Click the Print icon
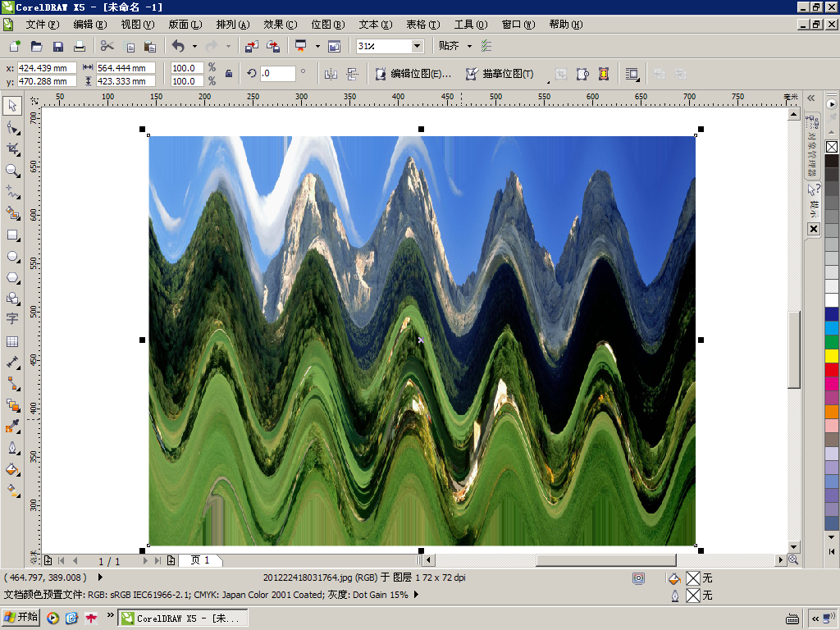The image size is (840, 630). click(80, 46)
